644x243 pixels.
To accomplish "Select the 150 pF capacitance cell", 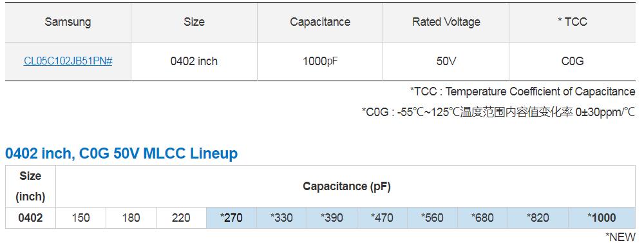I will (80, 217).
